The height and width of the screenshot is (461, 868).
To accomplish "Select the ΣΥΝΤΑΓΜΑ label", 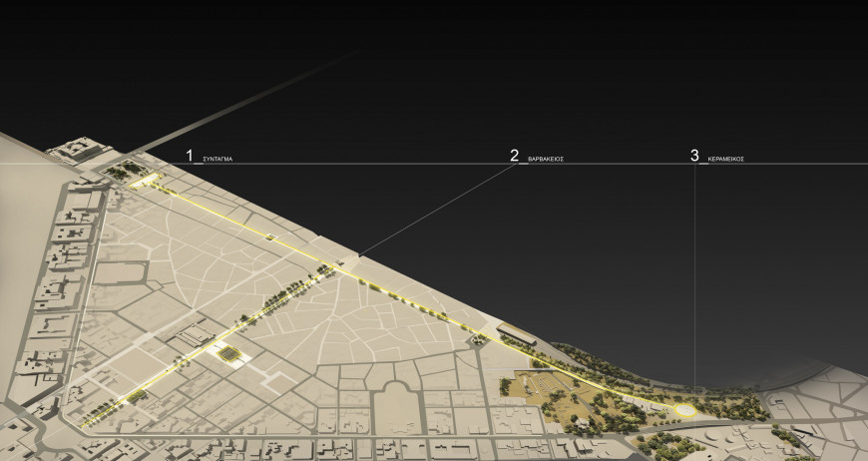I will coord(217,159).
